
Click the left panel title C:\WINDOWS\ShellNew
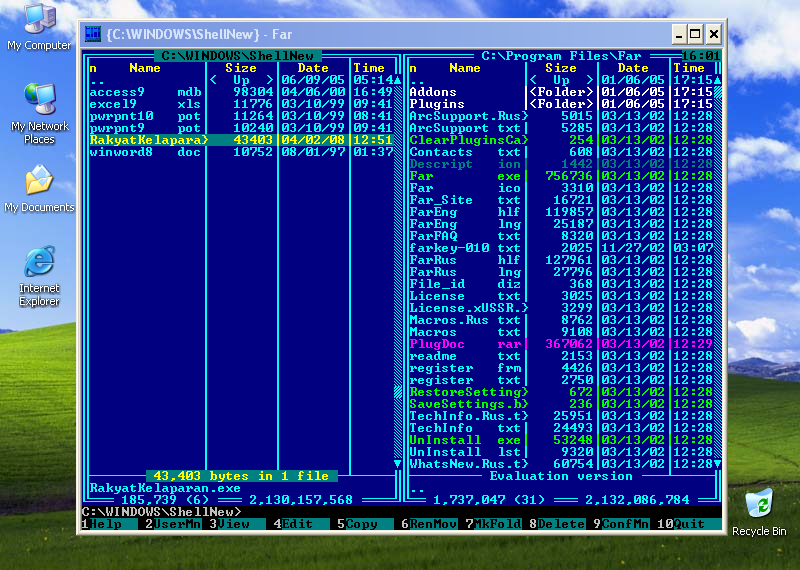coord(238,56)
